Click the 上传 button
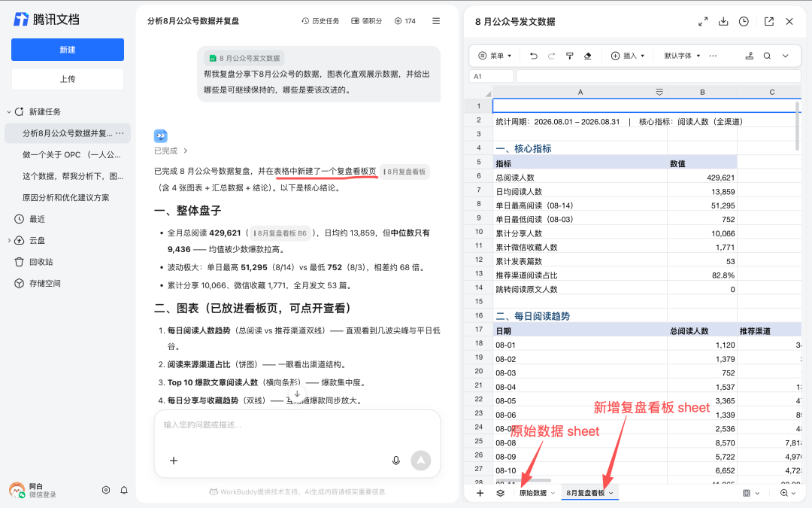 pyautogui.click(x=68, y=79)
